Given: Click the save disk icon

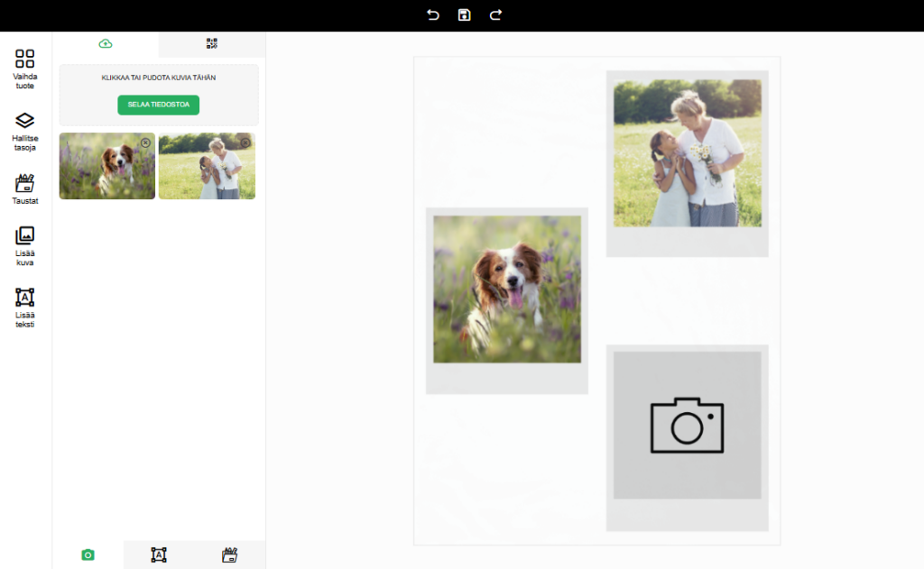Looking at the screenshot, I should pos(464,14).
